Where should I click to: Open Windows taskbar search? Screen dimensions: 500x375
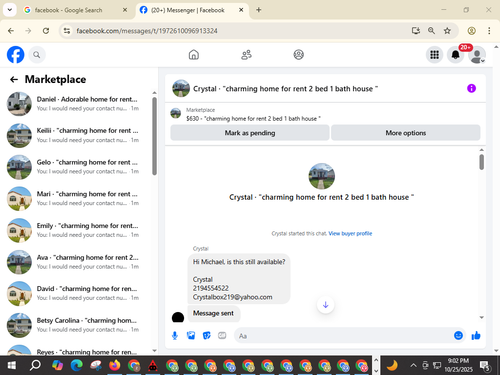coord(35,366)
